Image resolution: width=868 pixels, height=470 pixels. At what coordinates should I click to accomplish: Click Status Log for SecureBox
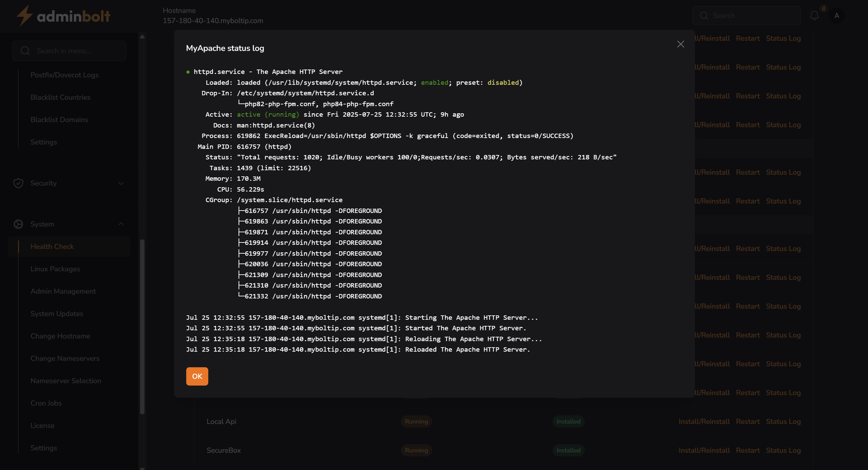point(783,450)
